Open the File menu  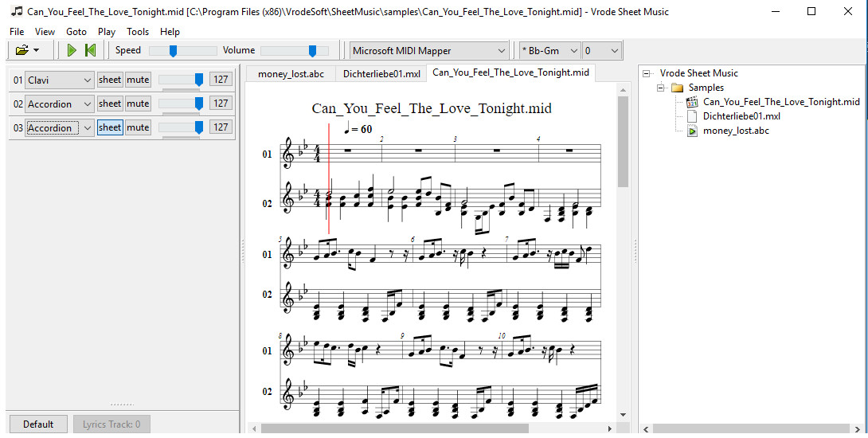(17, 32)
